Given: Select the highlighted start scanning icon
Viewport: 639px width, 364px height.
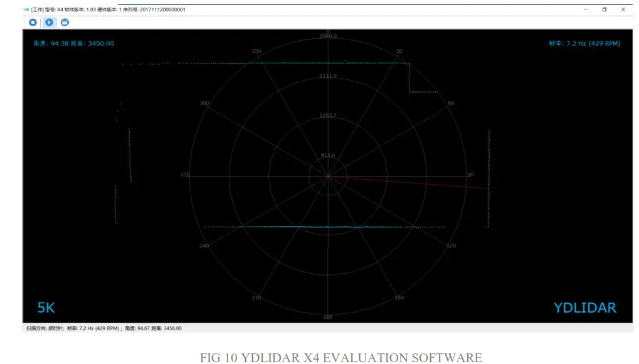Looking at the screenshot, I should coord(48,22).
